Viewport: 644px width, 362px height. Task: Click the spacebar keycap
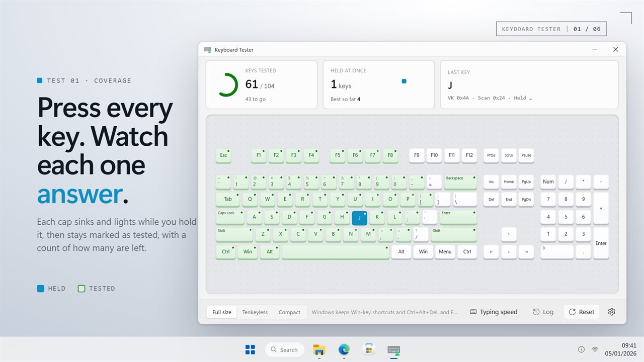click(x=336, y=252)
